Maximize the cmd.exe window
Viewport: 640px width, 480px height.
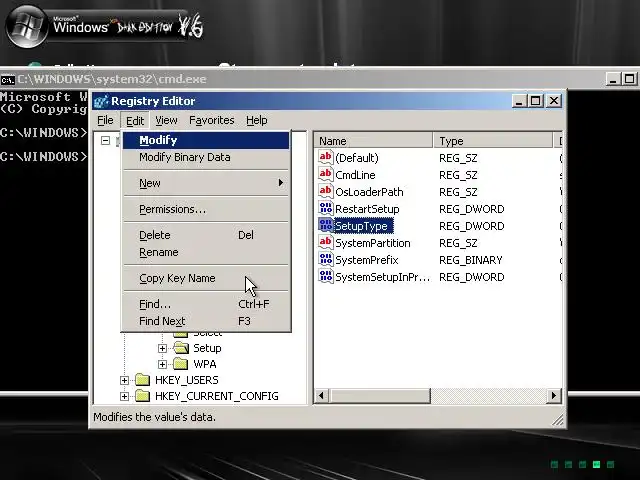coord(629,79)
